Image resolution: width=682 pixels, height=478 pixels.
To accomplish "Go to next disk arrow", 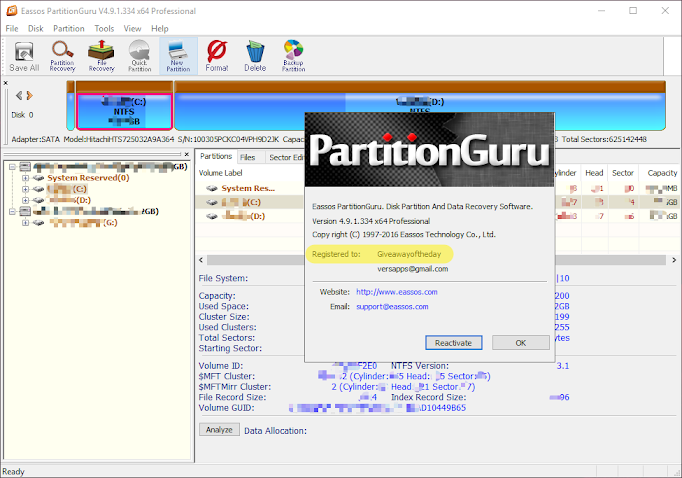I will (29, 95).
